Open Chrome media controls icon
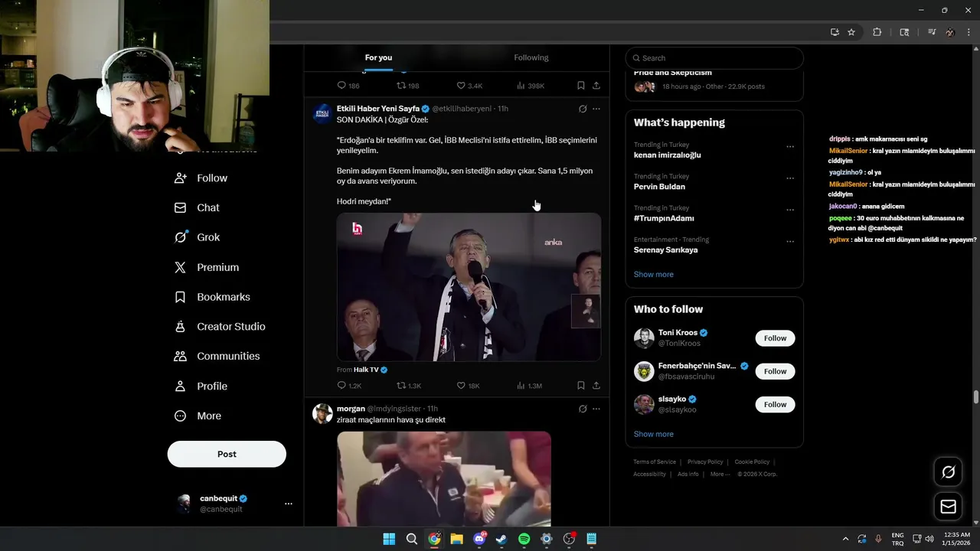Viewport: 980px width, 551px height. coord(932,32)
